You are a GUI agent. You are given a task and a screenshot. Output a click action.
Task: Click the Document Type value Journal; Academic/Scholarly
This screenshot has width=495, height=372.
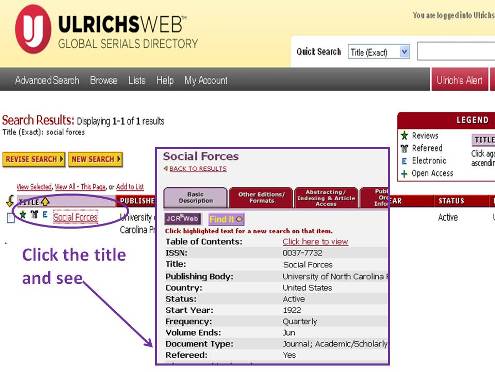335,344
